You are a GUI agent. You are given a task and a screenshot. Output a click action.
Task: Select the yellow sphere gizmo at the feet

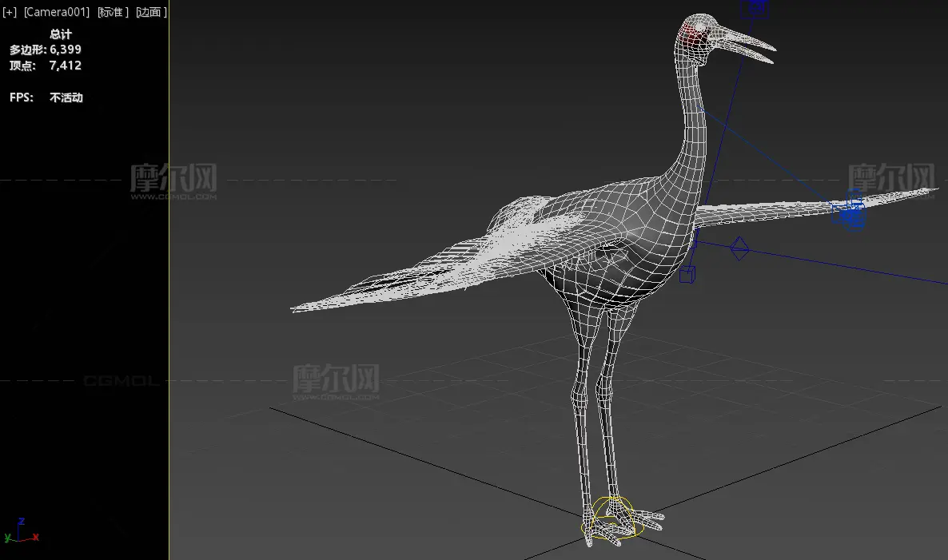pos(611,517)
